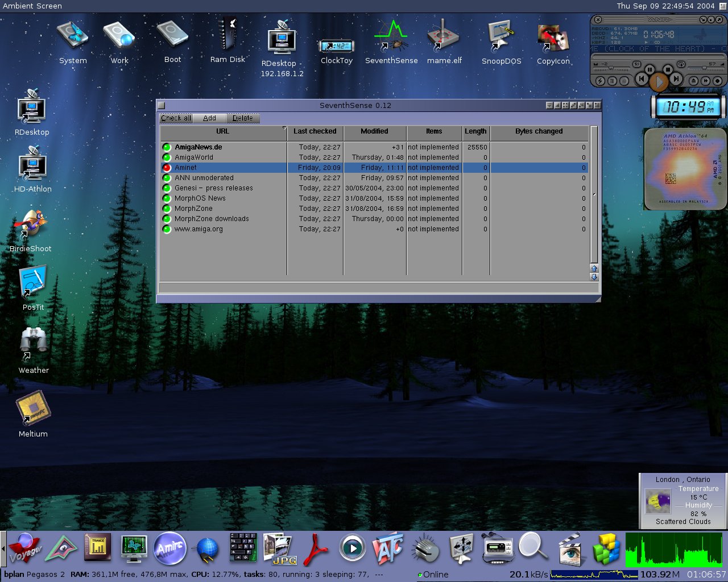Image resolution: width=728 pixels, height=582 pixels.
Task: Open the magnifying glass dock icon
Action: (532, 547)
